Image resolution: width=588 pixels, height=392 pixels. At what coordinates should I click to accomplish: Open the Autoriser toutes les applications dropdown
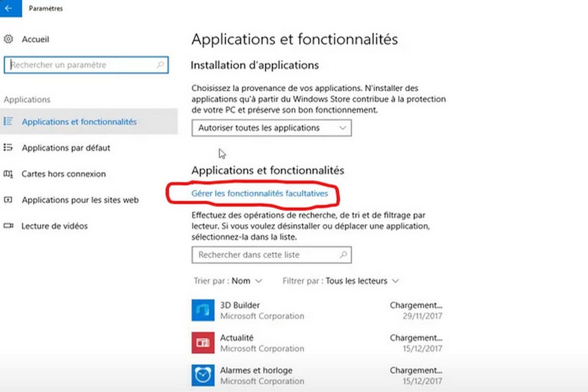click(271, 128)
